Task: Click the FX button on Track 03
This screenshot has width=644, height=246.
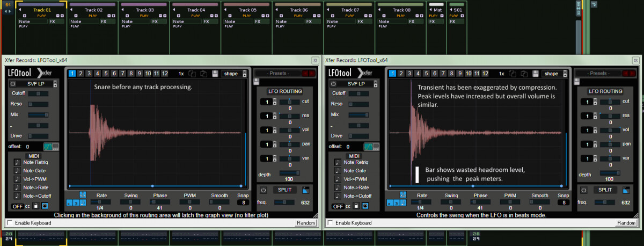Action: 155,21
